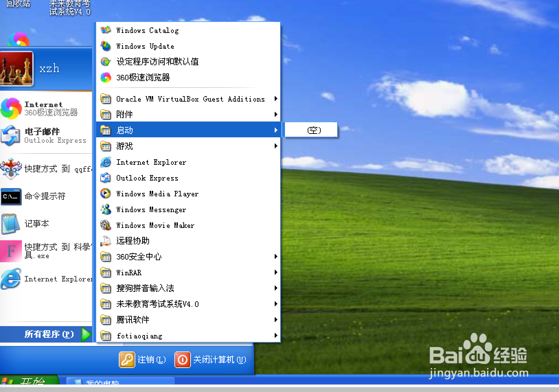Screen dimensions: 559x392
Task: Click the 电子邮件 Outlook Express pinned icon
Action: [11, 136]
